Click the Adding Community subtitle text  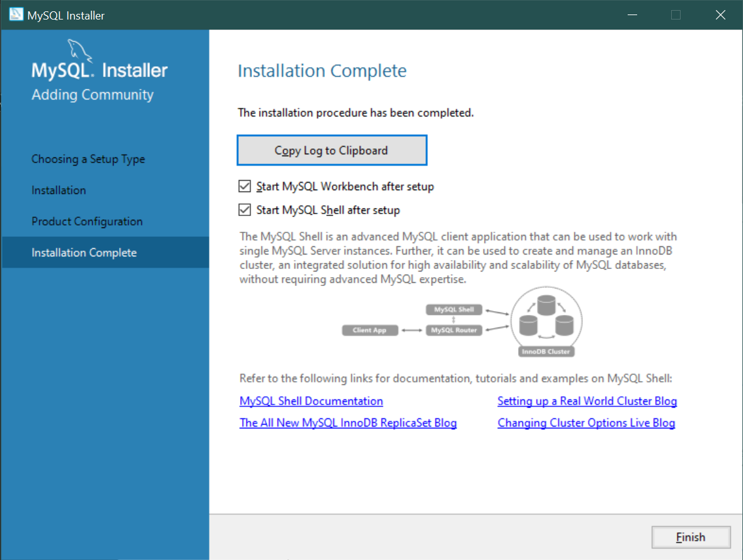(x=93, y=94)
